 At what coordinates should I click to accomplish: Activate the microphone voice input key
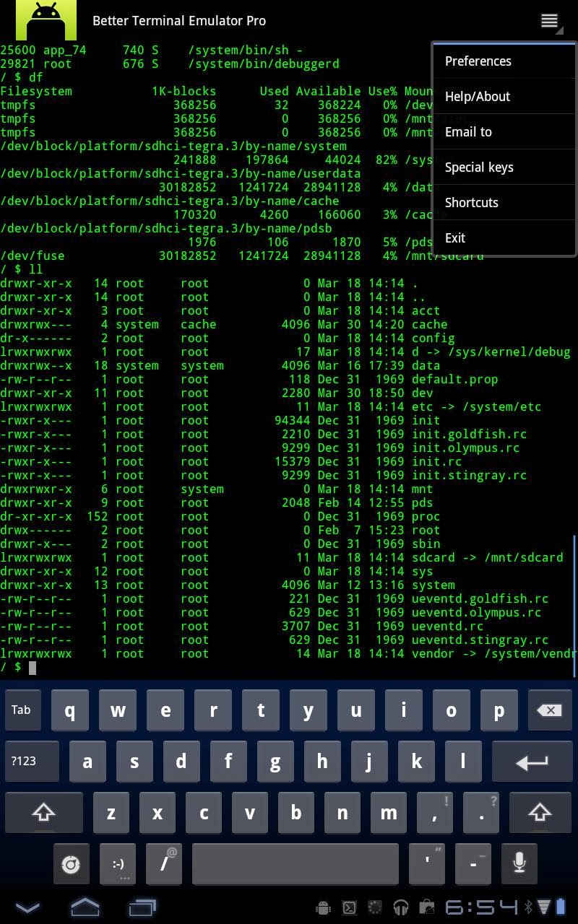tap(519, 863)
